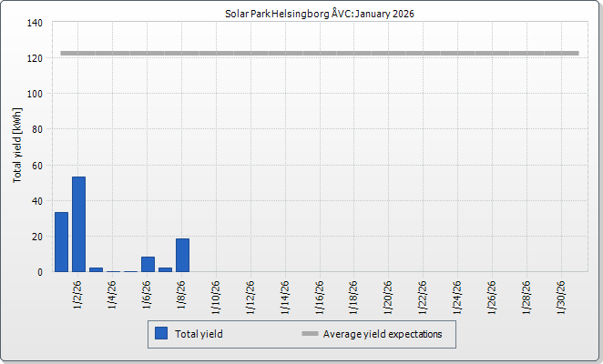603x364 pixels.
Task: Click the 'Total yield' legend label
Action: pos(199,334)
